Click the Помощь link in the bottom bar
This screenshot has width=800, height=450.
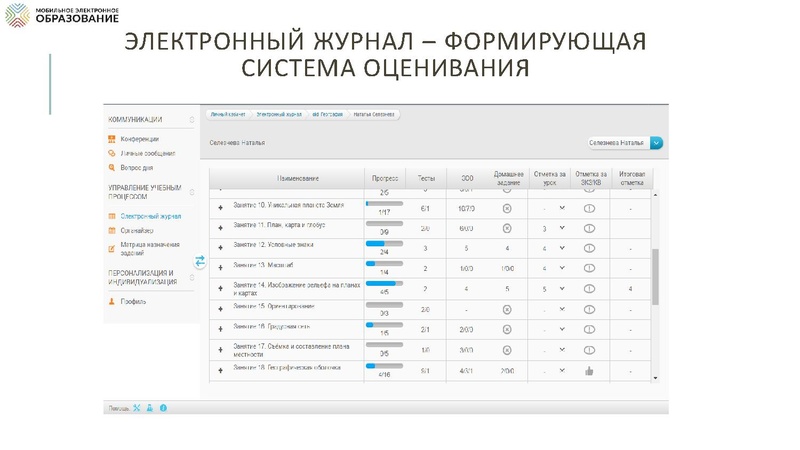[x=118, y=408]
